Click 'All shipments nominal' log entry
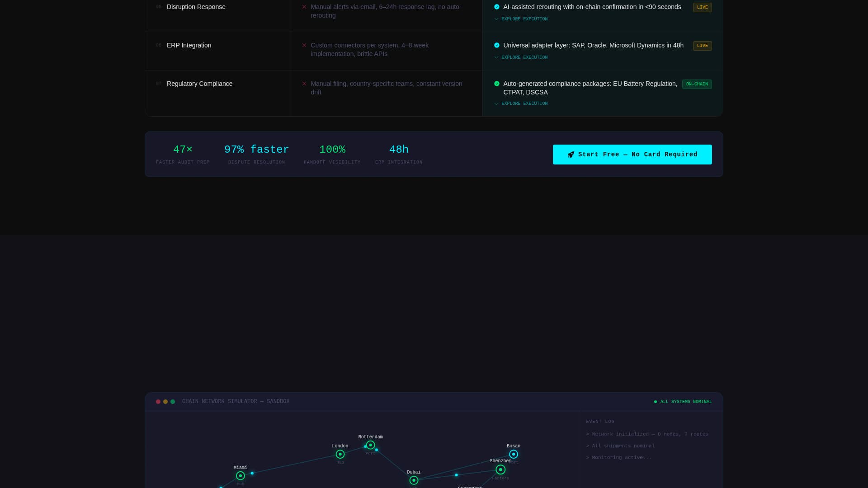This screenshot has height=488, width=868. [621, 446]
